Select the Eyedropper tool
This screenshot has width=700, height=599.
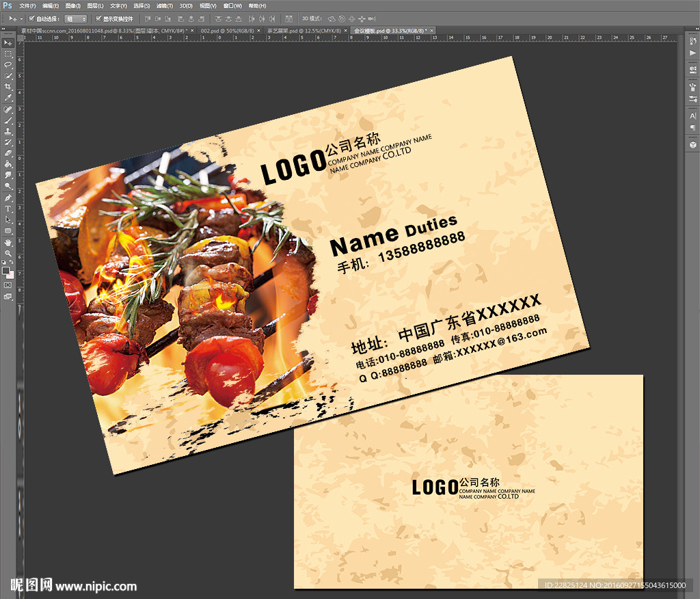(8, 98)
